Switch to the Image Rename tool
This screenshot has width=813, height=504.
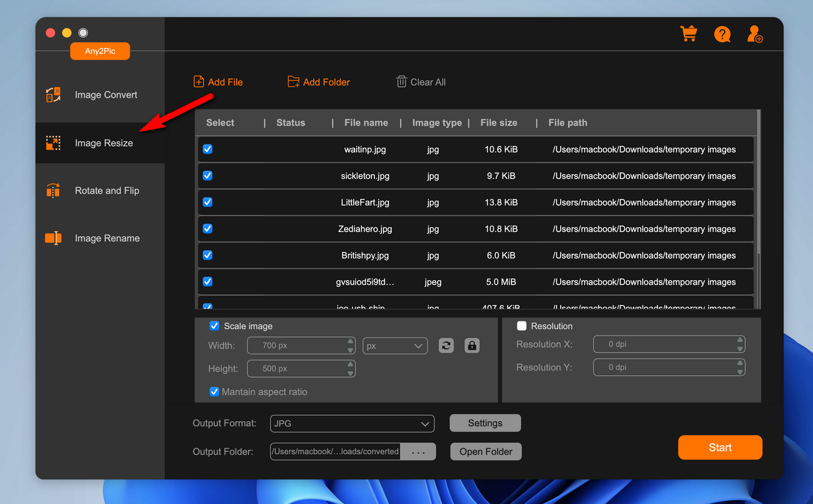(107, 238)
